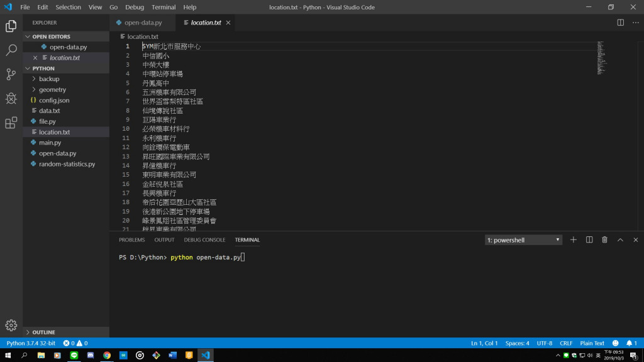Viewport: 644px width, 362px height.
Task: Open the Debug view bug icon
Action: (x=11, y=99)
